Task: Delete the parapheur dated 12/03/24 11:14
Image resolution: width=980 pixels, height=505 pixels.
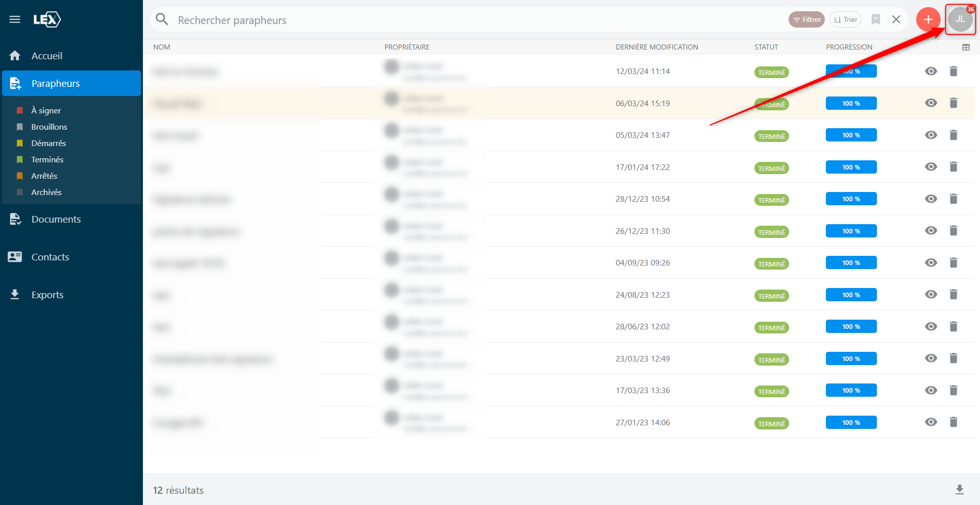Action: pyautogui.click(x=953, y=71)
